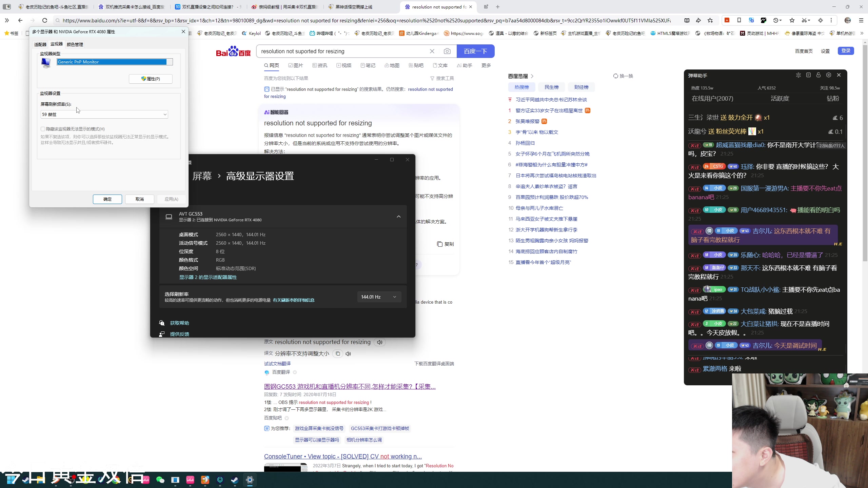Screen dimensions: 868x488
Task: Open danmaku assistant gear settings
Action: 829,75
